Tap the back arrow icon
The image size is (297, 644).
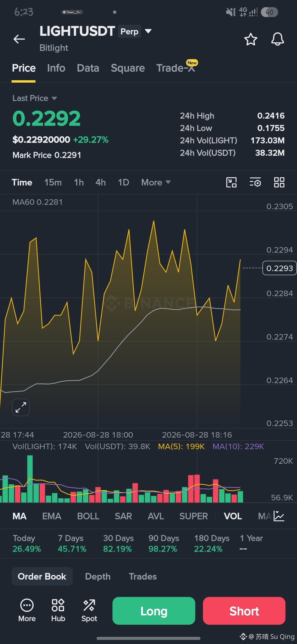coord(19,39)
